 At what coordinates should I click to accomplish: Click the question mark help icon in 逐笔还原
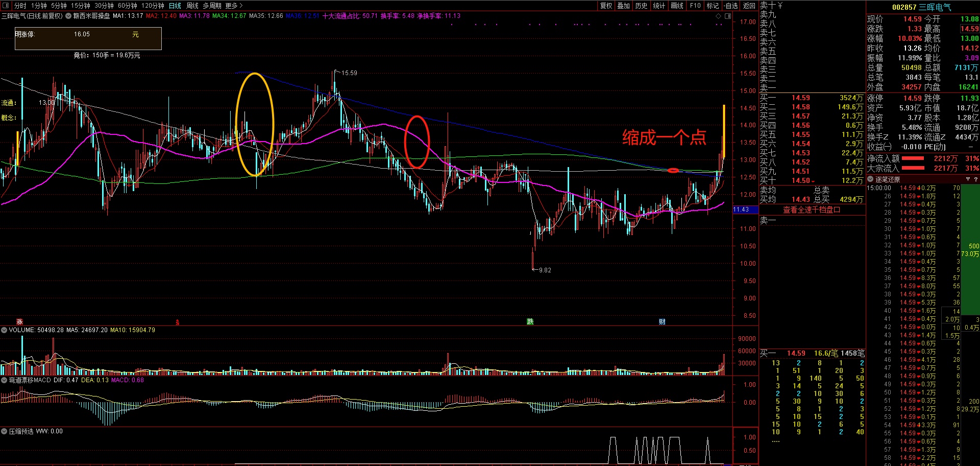[975, 179]
